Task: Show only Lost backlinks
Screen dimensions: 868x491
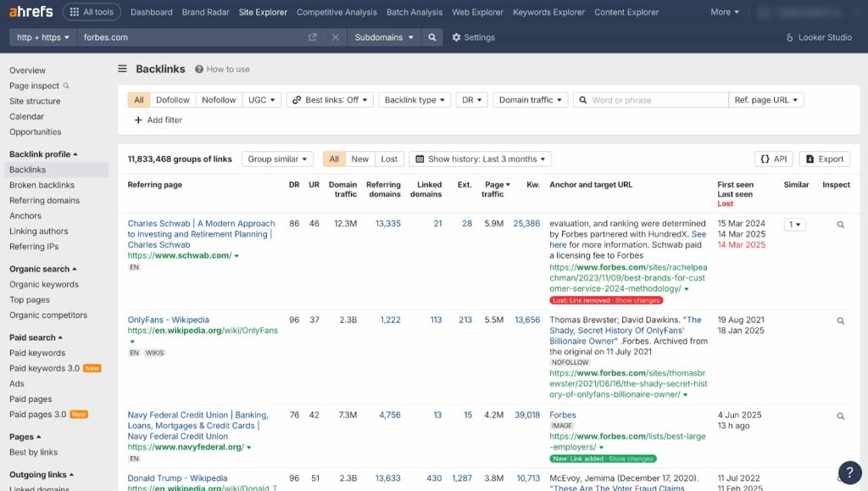Action: pos(389,159)
